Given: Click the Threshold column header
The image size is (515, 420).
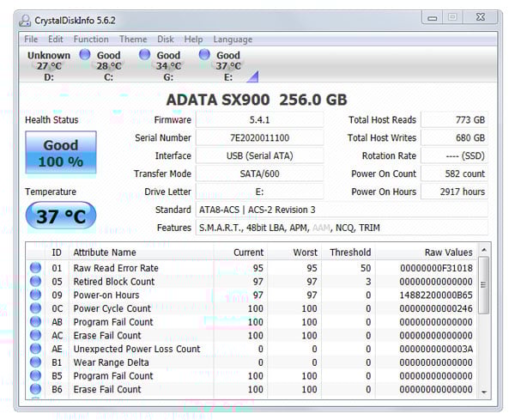Looking at the screenshot, I should [x=348, y=252].
